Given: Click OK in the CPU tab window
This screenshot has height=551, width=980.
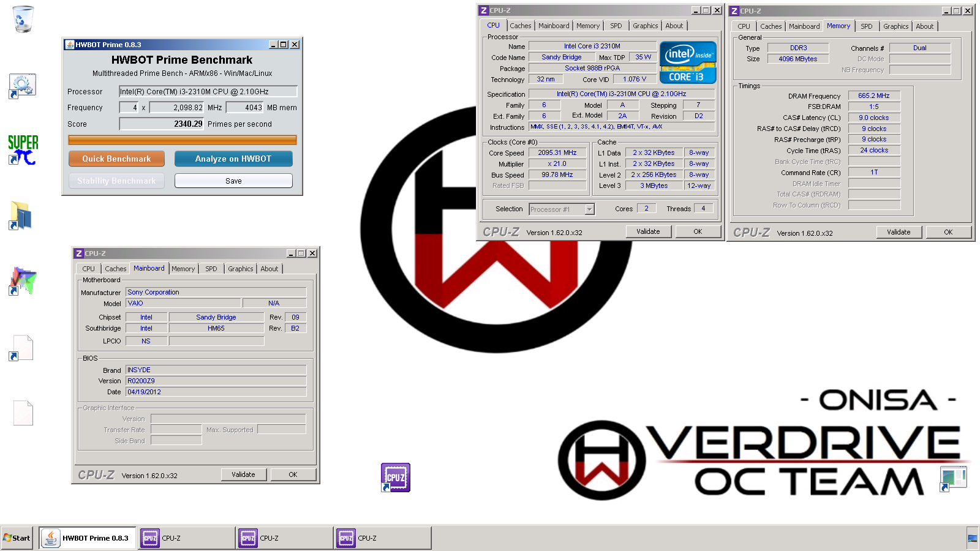Looking at the screenshot, I should click(x=698, y=231).
